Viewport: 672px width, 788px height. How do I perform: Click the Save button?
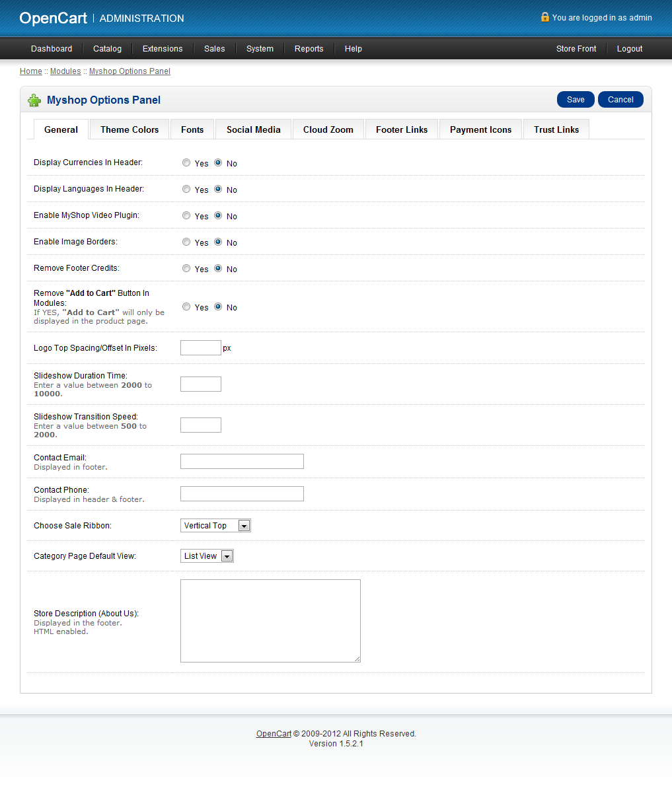tap(576, 100)
